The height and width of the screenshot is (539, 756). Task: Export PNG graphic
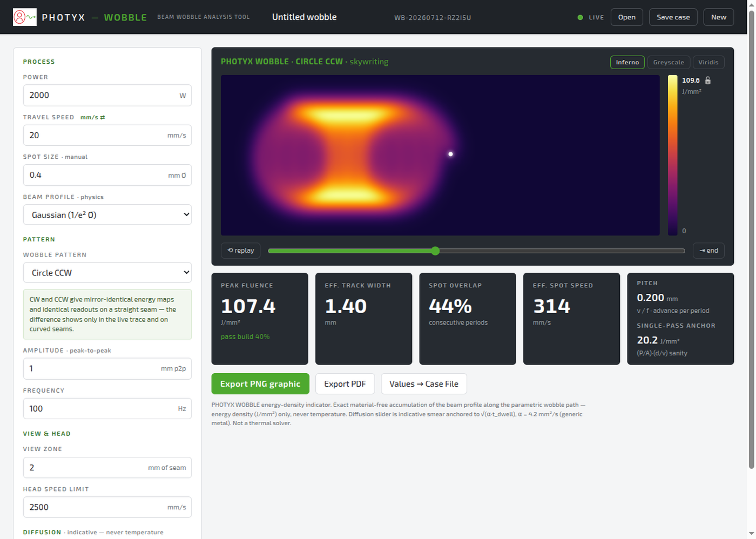click(260, 384)
